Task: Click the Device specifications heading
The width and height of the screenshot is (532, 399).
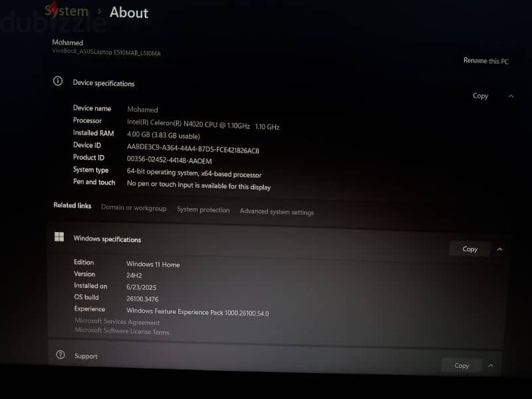Action: [x=104, y=83]
